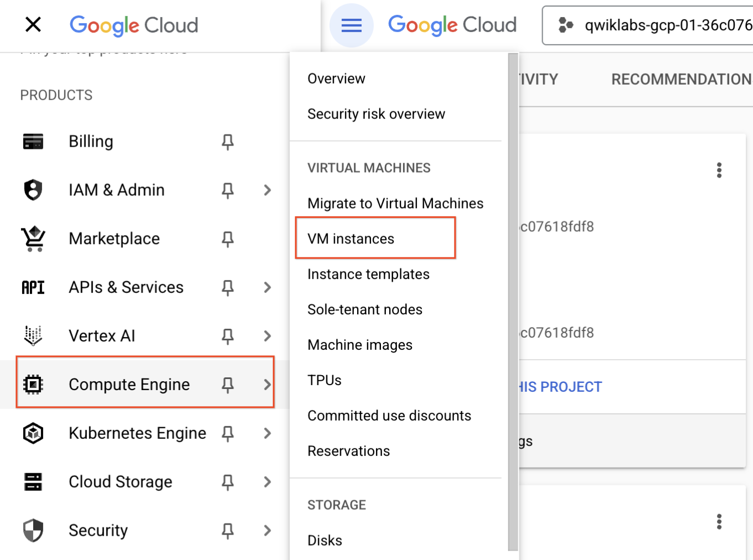Click the Billing card icon

[33, 142]
